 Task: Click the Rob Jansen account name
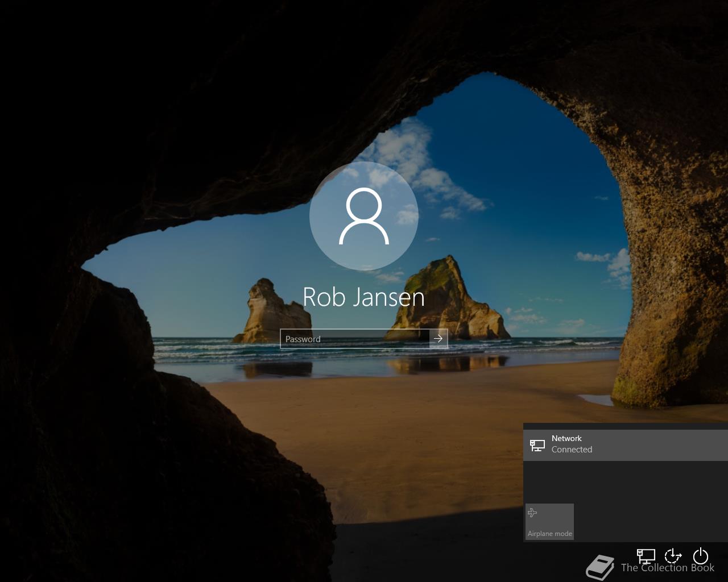(364, 297)
